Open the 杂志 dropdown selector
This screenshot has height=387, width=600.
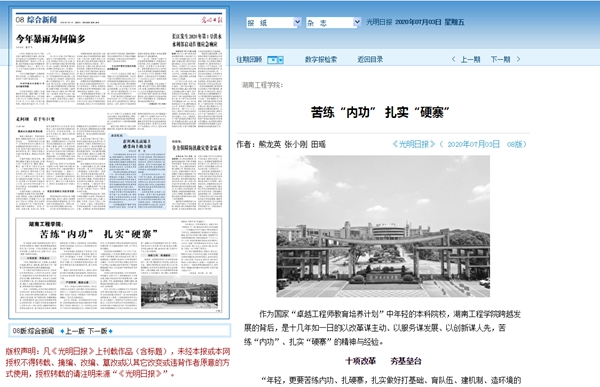pos(333,23)
